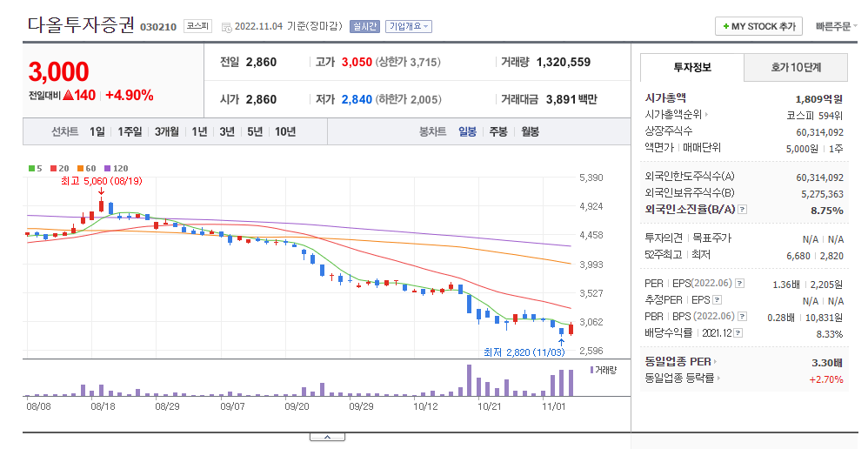Select the 주봉 candle chart
This screenshot has height=449, width=868.
coord(498,131)
